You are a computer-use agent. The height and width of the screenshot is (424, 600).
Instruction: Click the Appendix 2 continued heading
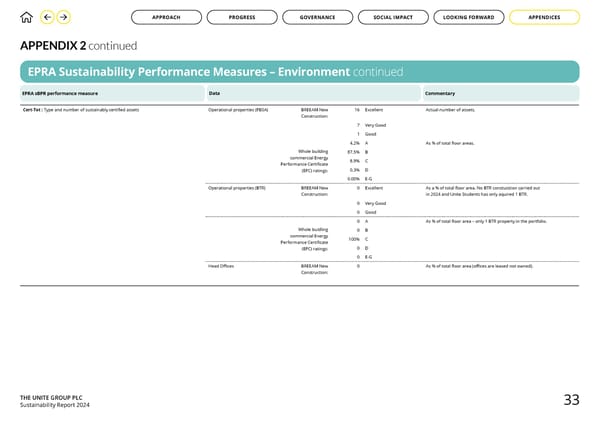click(x=78, y=45)
